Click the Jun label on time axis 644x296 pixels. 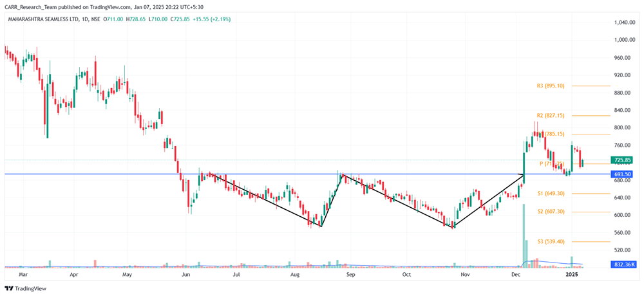(185, 274)
